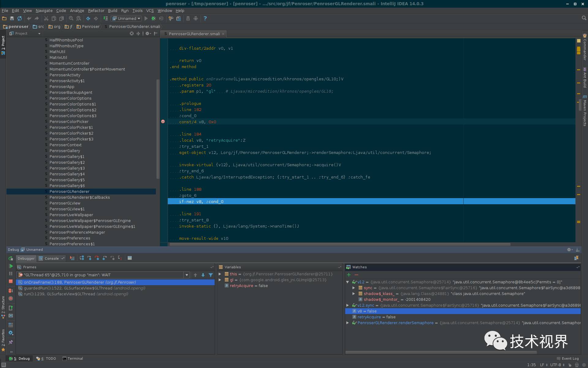The height and width of the screenshot is (368, 588).
Task: Click Show Execution Point icon
Action: pyautogui.click(x=72, y=258)
